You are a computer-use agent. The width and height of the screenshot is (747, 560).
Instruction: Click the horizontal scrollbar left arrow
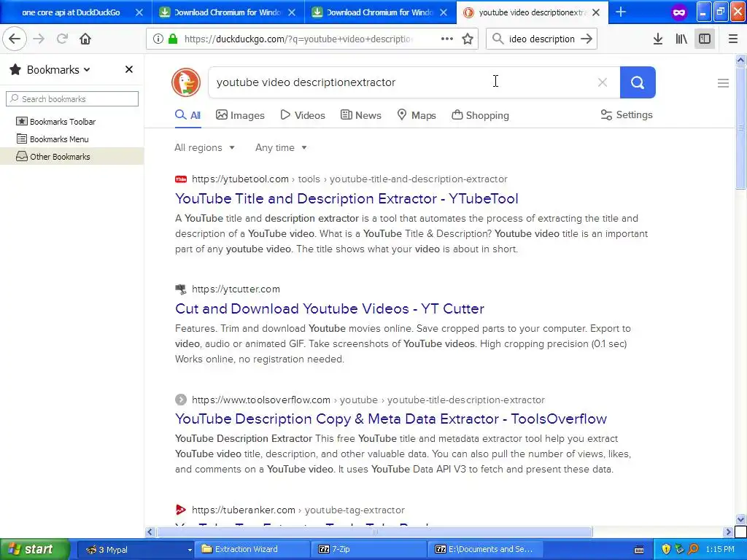coord(150,532)
